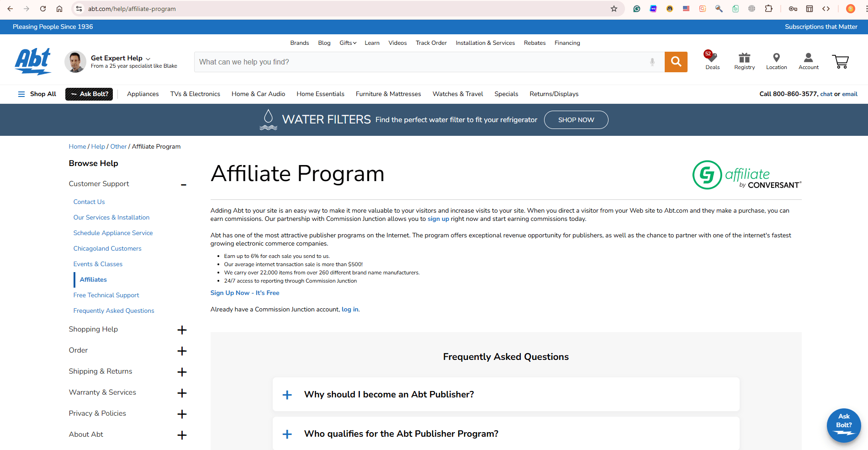The height and width of the screenshot is (450, 868).
Task: Open the Location pin icon
Action: coord(777,61)
